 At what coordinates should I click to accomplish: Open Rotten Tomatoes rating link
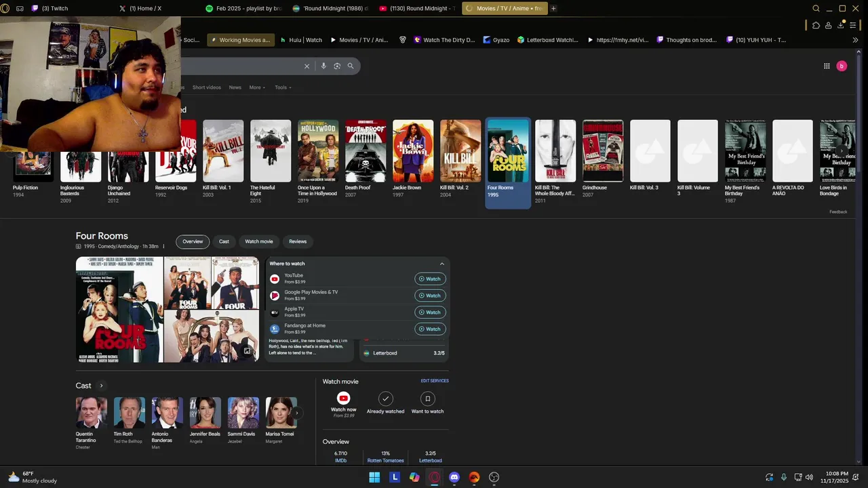(385, 461)
